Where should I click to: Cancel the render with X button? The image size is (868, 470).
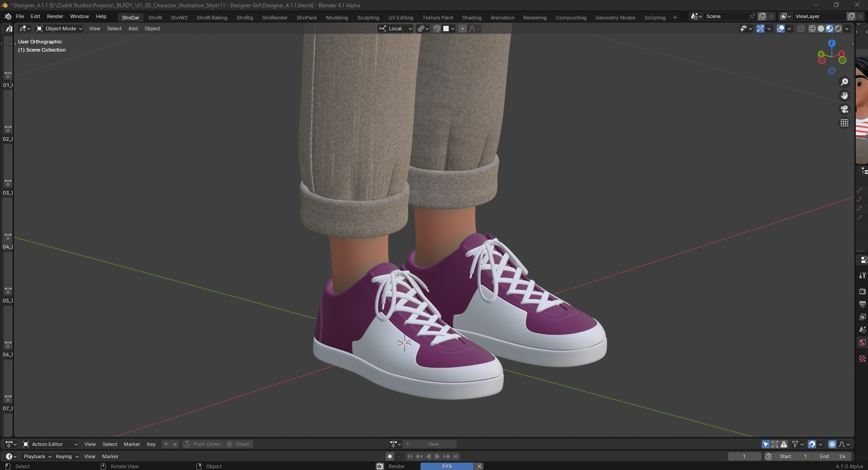point(479,466)
